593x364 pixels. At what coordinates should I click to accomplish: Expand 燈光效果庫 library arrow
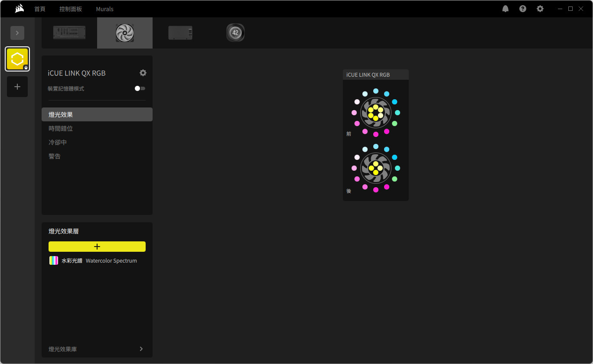pos(141,349)
